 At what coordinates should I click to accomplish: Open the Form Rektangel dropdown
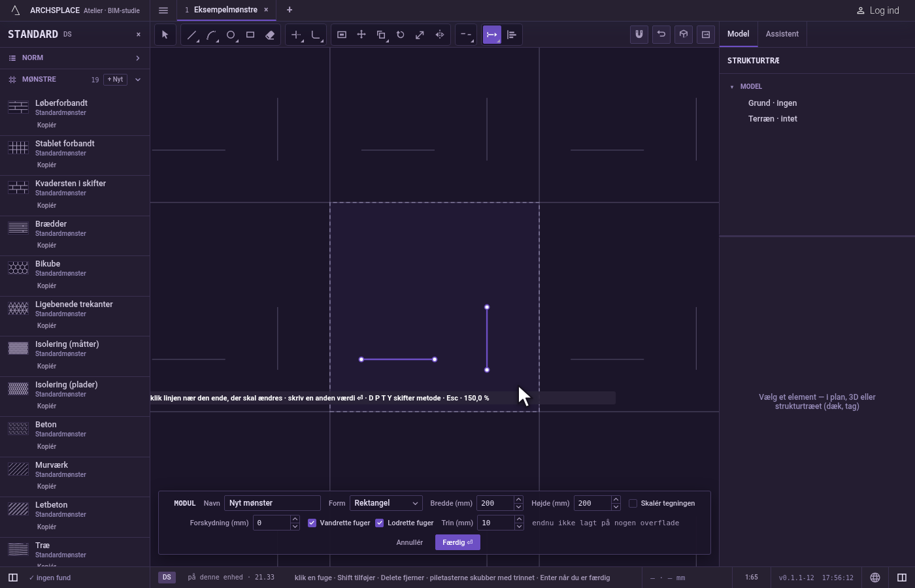pyautogui.click(x=386, y=503)
